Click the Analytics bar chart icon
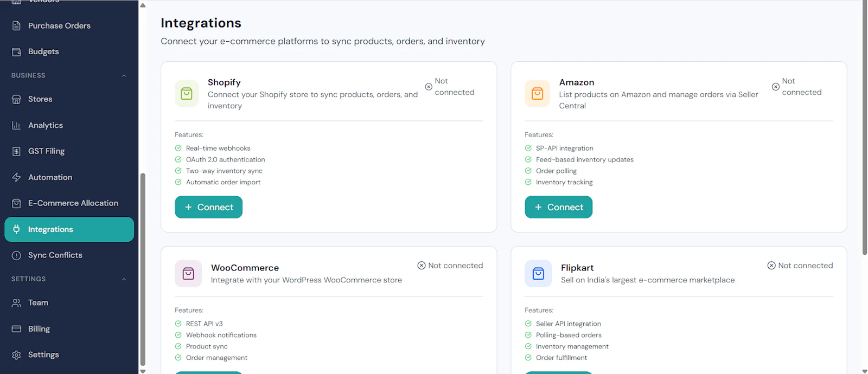868x374 pixels. [x=16, y=125]
